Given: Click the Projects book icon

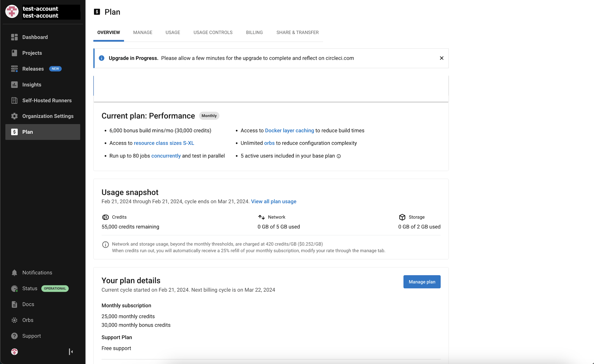Looking at the screenshot, I should point(14,53).
